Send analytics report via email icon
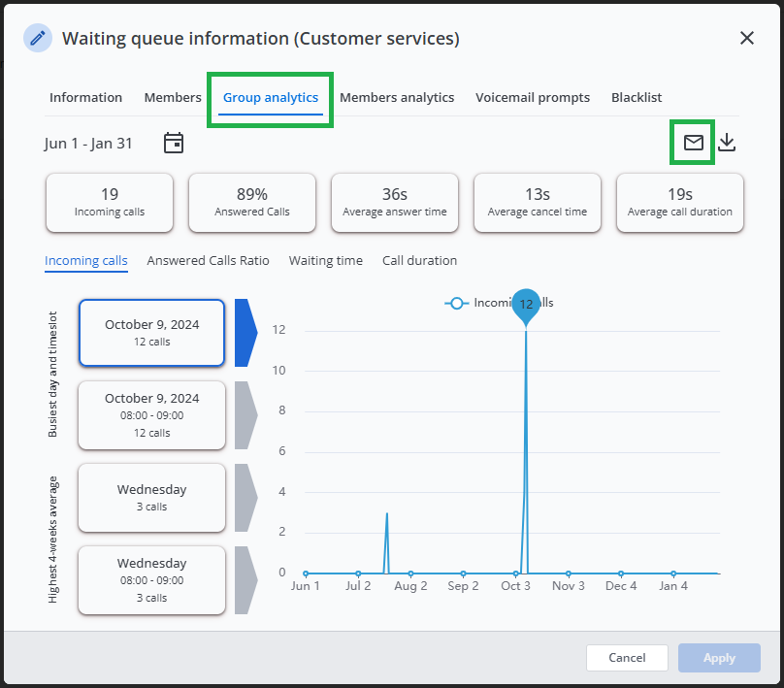 click(x=693, y=143)
